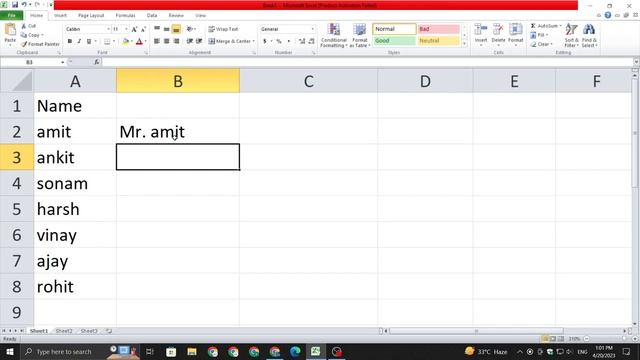Click the Decrease Decimal icon

coord(312,41)
